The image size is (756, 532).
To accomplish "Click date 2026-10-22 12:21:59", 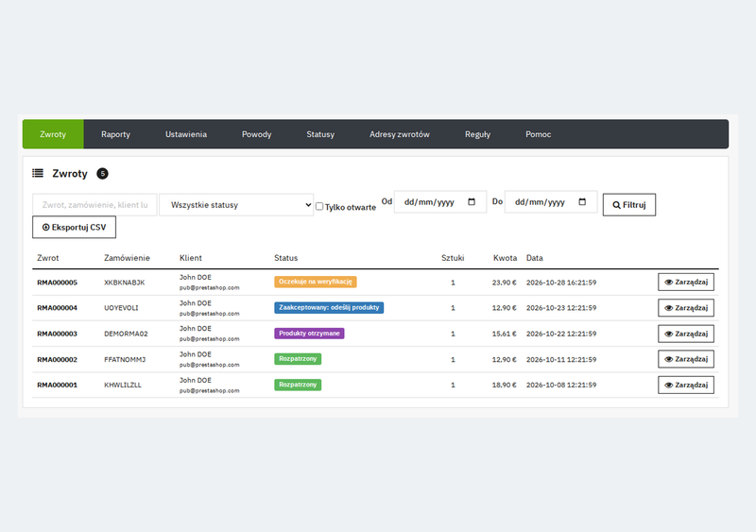I will click(x=561, y=334).
